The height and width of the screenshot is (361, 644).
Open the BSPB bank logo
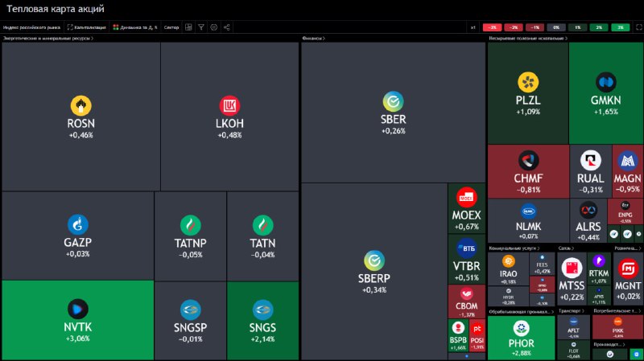(458, 328)
